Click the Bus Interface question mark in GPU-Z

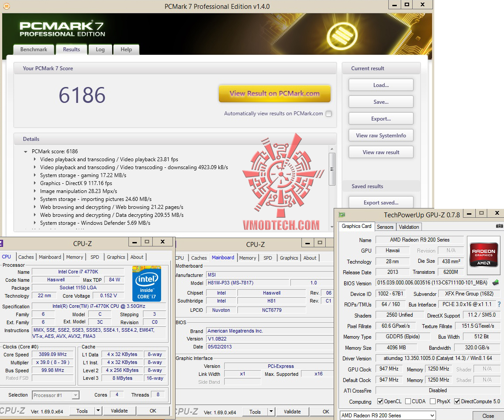499,304
